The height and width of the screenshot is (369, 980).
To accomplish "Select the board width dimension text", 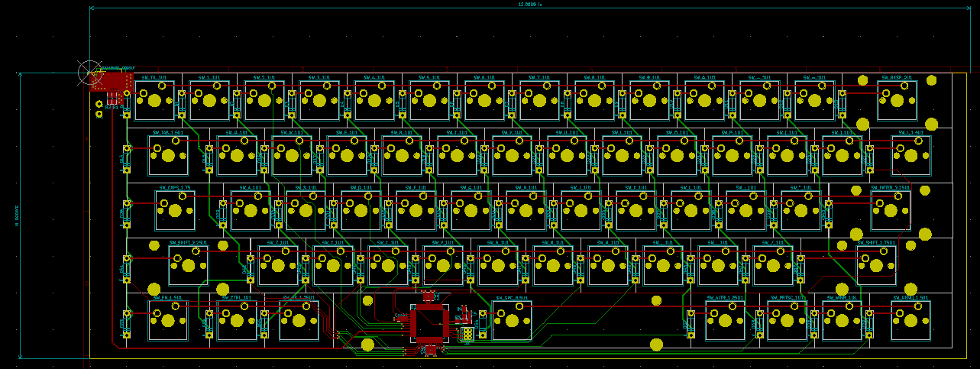I will (530, 5).
